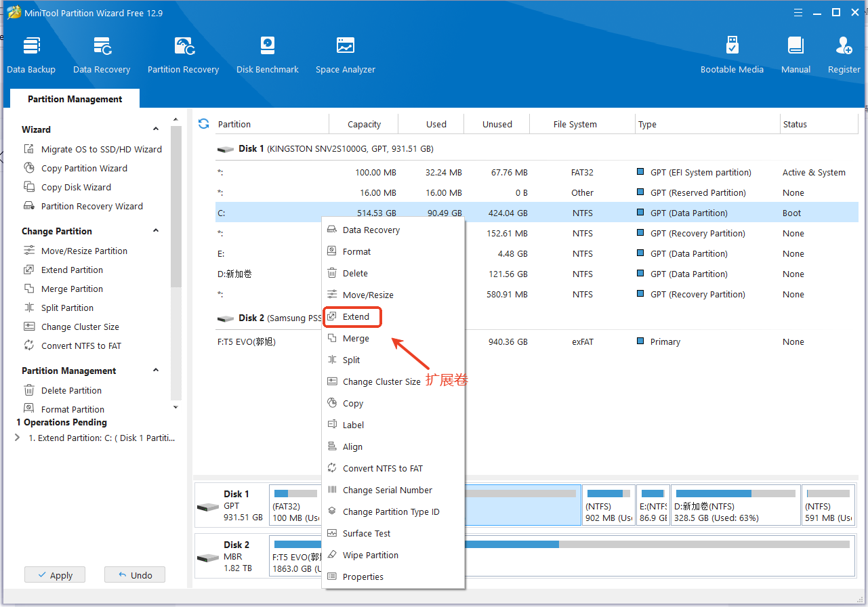Open Change Cluster Size from the context menu
This screenshot has height=607, width=868.
[393, 381]
